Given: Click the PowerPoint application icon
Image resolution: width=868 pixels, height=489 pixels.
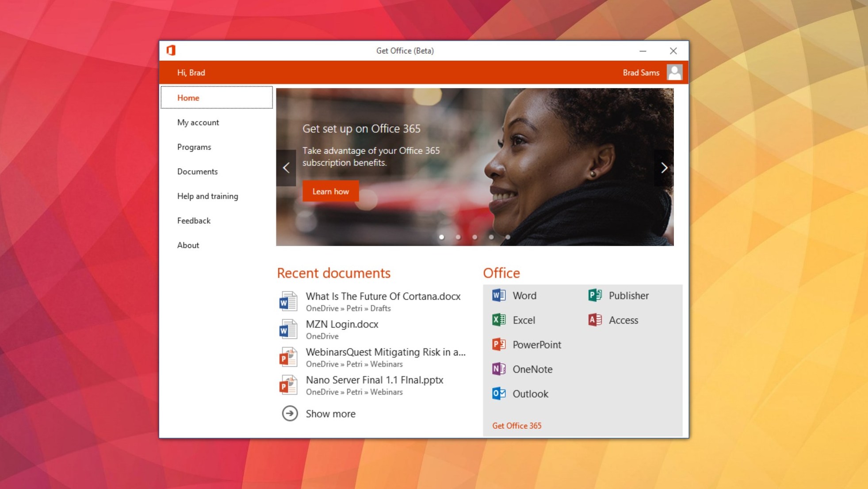Looking at the screenshot, I should [498, 345].
